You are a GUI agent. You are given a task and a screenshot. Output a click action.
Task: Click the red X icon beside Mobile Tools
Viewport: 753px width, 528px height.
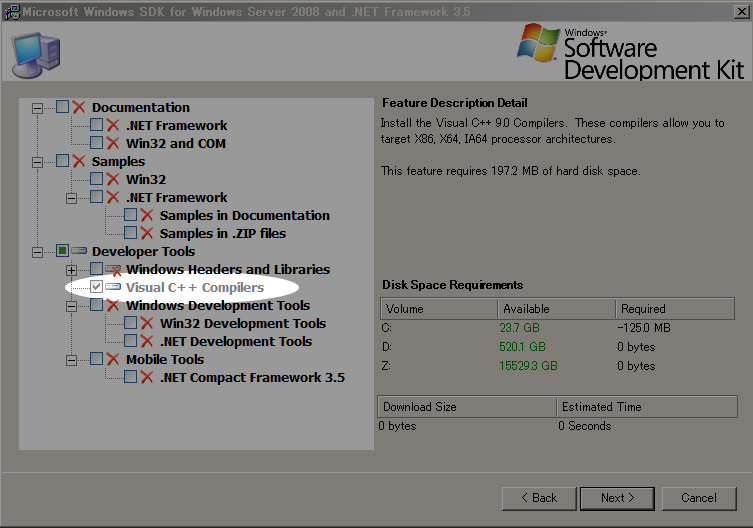pos(113,359)
